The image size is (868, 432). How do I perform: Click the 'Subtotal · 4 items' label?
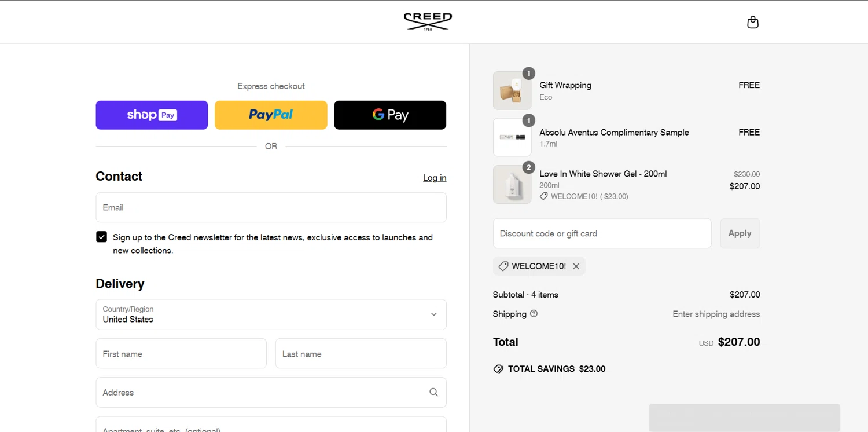[525, 295]
